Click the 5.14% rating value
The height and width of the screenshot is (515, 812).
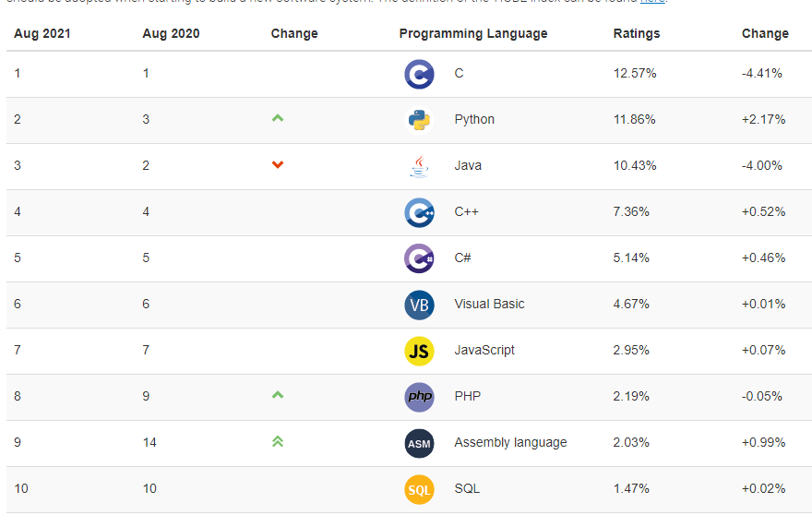631,258
